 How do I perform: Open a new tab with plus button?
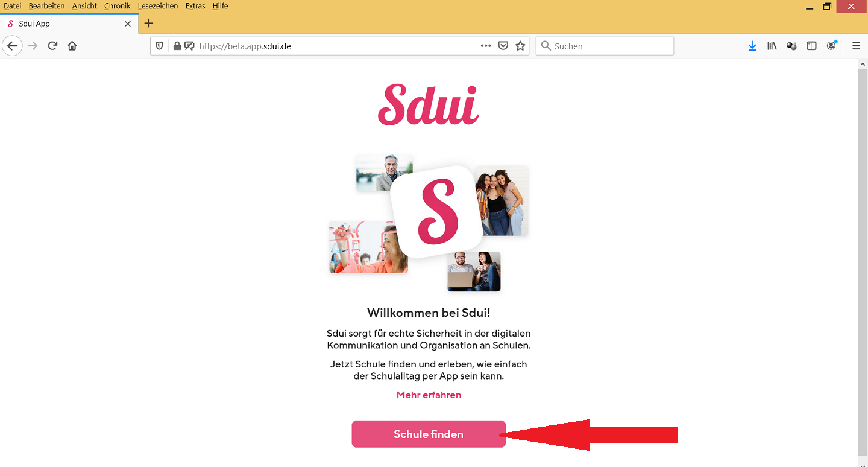tap(149, 24)
